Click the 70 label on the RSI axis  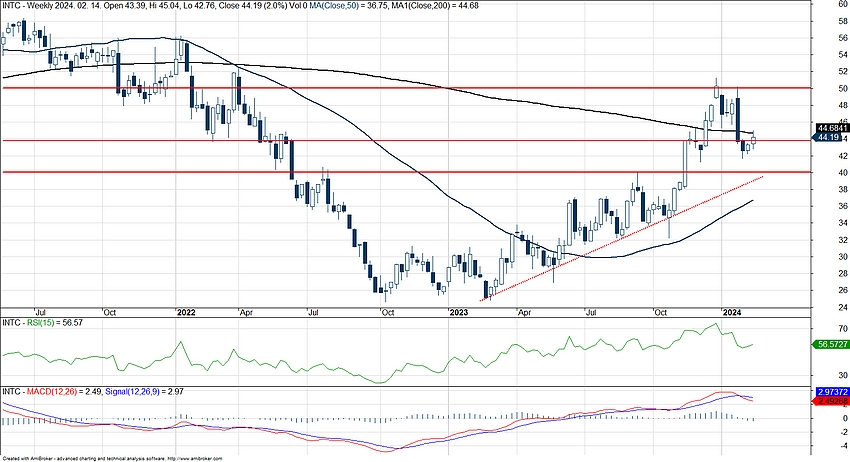click(843, 329)
